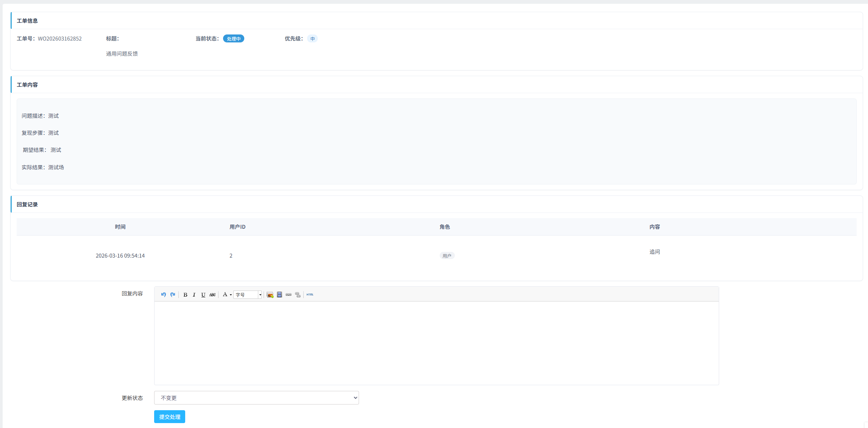Toggle bold formatting in reply editor
This screenshot has width=868, height=428.
[185, 295]
